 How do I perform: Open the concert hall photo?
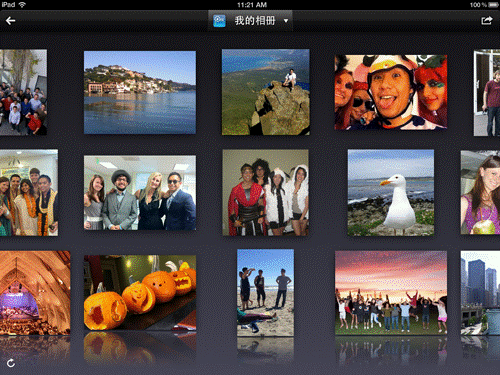click(x=35, y=293)
